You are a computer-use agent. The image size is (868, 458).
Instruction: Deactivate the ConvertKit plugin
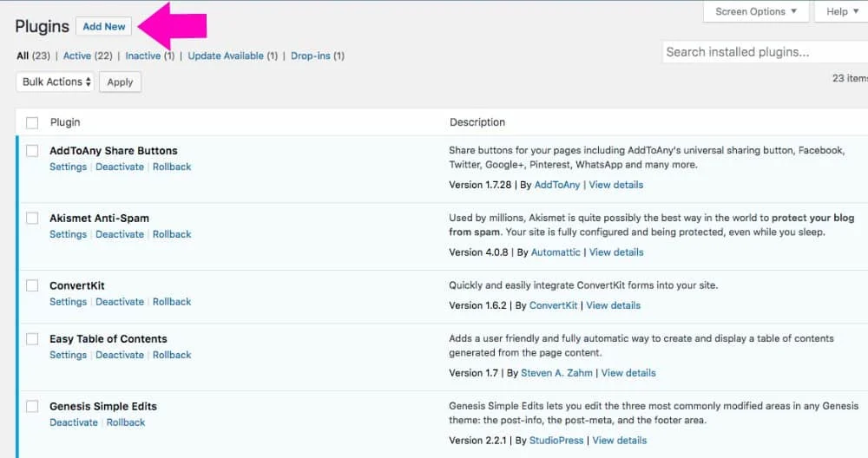tap(120, 302)
